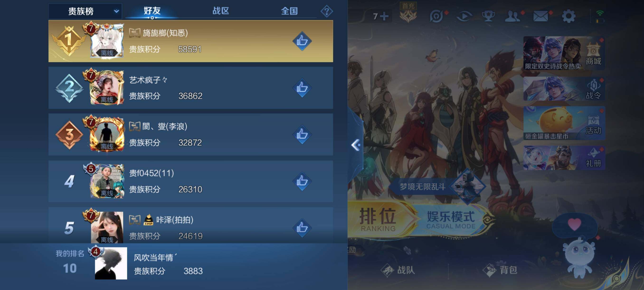Open the friends icon in top bar
This screenshot has height=290, width=644.
pyautogui.click(x=512, y=16)
